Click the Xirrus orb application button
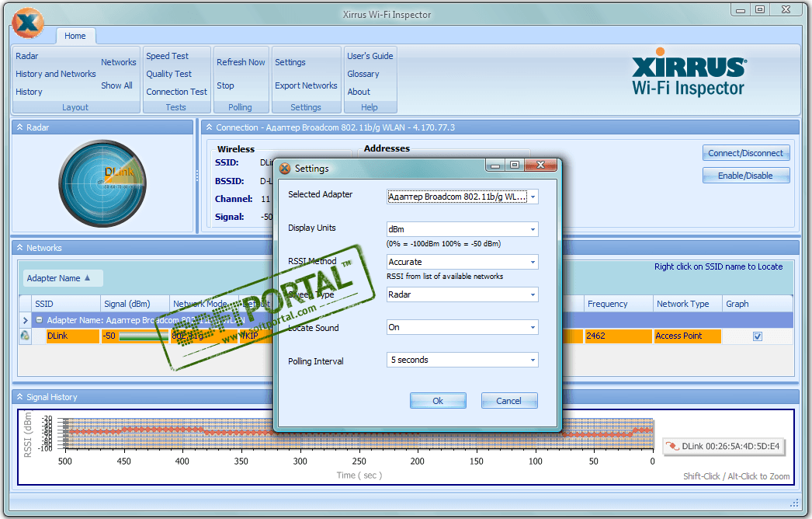The image size is (812, 519). [28, 23]
